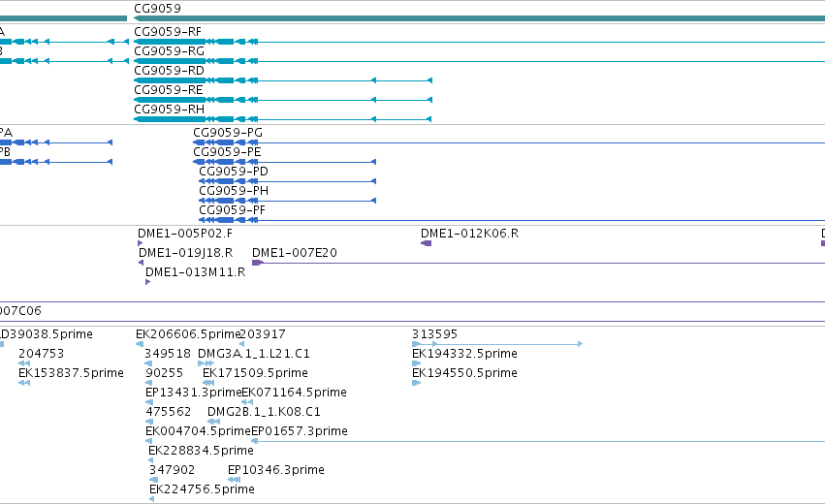Viewport: 825px width, 504px height.
Task: Open the DME1-012K06.R feature label
Action: pyautogui.click(x=470, y=234)
